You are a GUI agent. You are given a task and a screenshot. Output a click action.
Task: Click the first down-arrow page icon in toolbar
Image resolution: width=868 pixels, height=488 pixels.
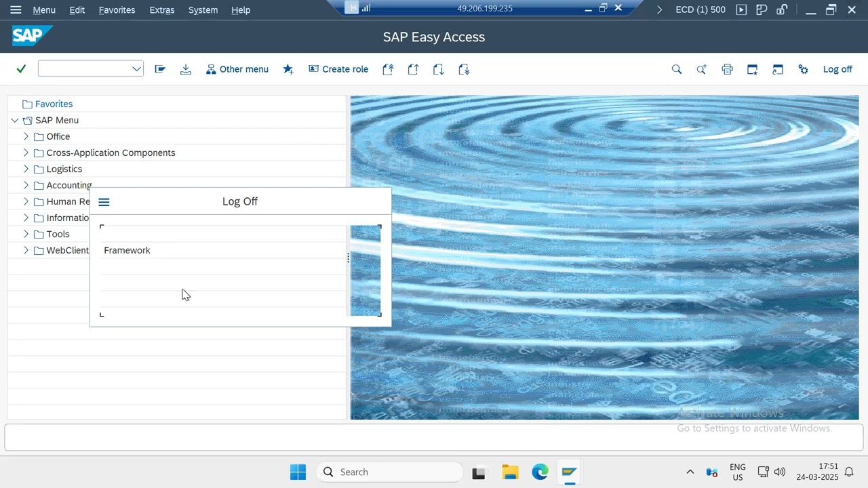(439, 69)
